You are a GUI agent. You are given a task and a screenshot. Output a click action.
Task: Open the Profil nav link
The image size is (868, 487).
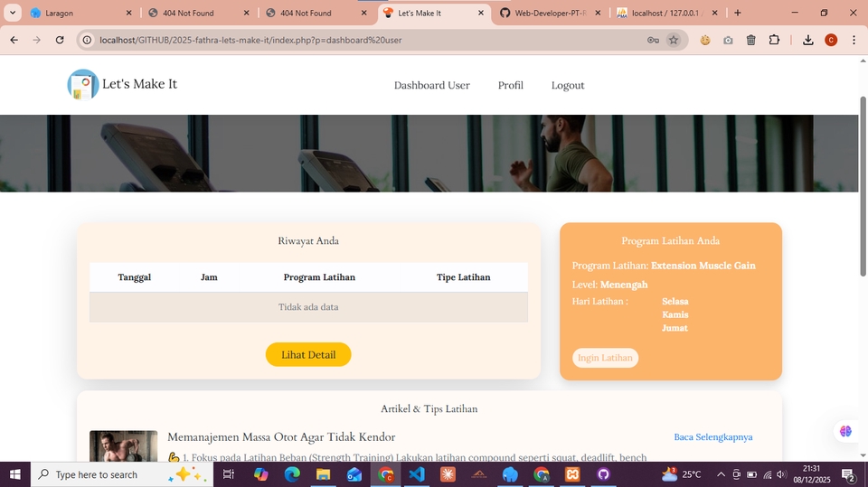[x=510, y=85]
